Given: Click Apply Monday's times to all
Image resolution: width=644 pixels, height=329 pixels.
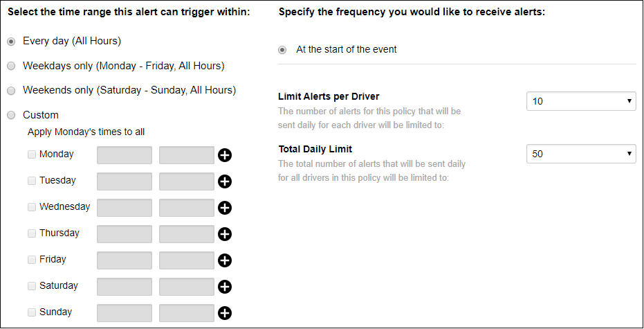Looking at the screenshot, I should click(x=86, y=132).
